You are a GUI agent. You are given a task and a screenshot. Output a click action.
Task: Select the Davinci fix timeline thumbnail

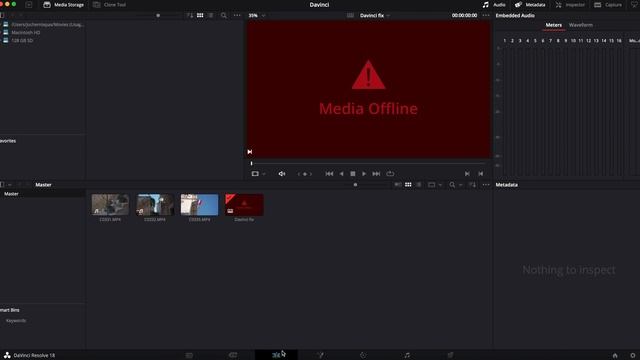pos(244,204)
